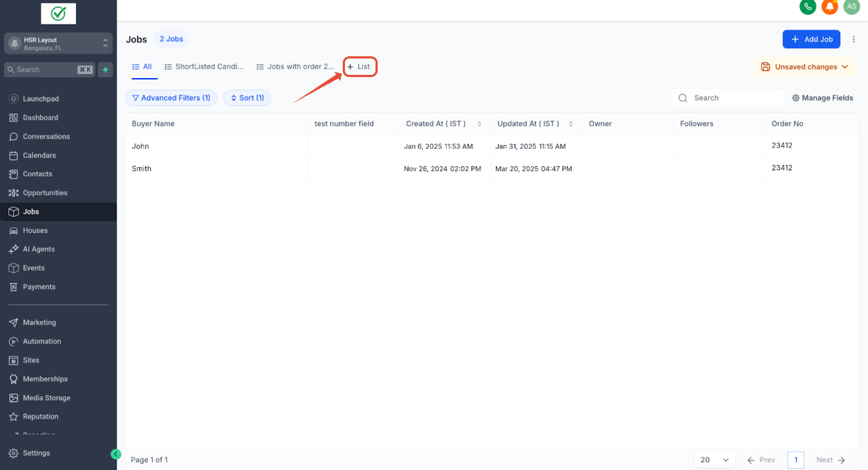The height and width of the screenshot is (470, 868).
Task: Click the green phone call icon
Action: (x=807, y=7)
